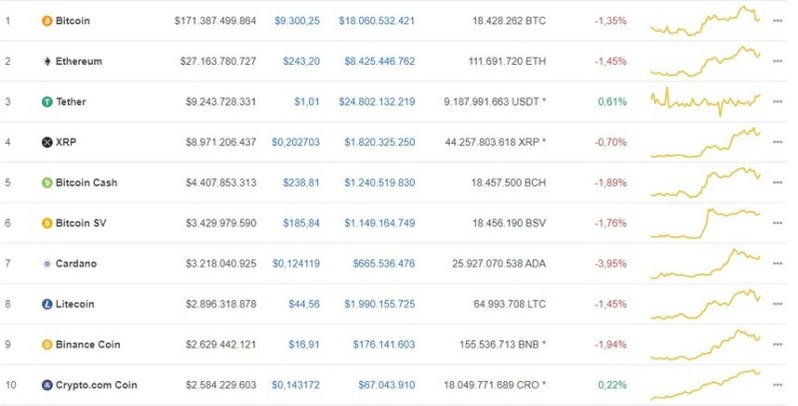Viewport: 798px width, 406px height.
Task: Expand the options menu for Binance Coin
Action: tap(777, 344)
